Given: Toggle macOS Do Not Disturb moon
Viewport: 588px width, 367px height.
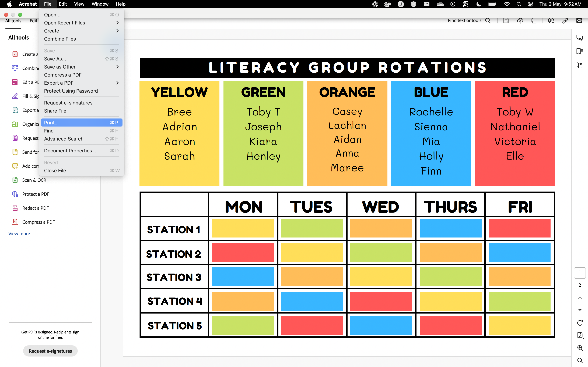Looking at the screenshot, I should [479, 4].
